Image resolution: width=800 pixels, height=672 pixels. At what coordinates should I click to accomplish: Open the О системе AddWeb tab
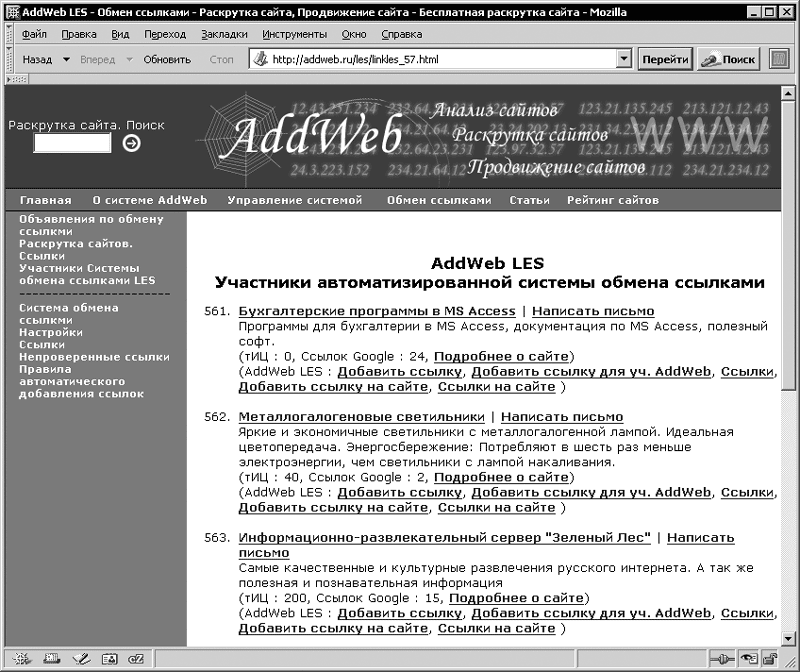coord(150,201)
